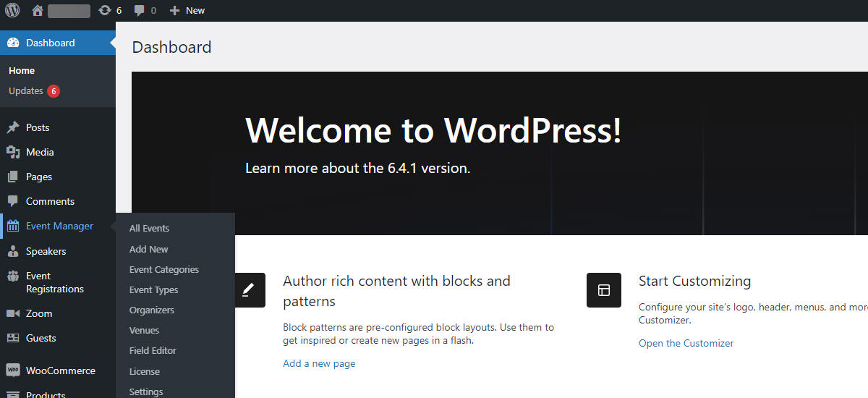Viewport: 868px width, 398px height.
Task: Click the Dashboard page title
Action: (172, 47)
